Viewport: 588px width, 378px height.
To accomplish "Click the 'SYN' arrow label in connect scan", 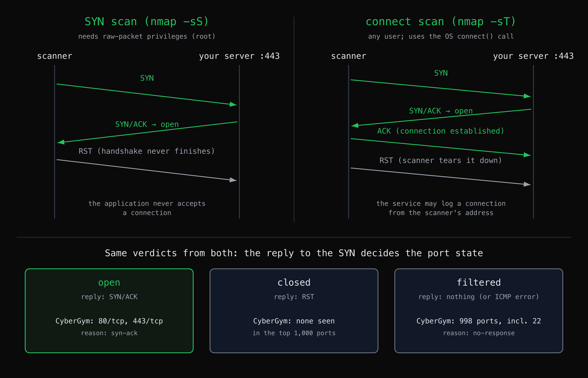I will pyautogui.click(x=441, y=73).
